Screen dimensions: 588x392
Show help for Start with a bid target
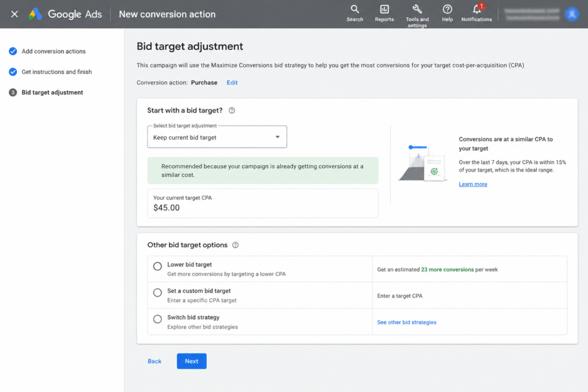[x=232, y=111]
